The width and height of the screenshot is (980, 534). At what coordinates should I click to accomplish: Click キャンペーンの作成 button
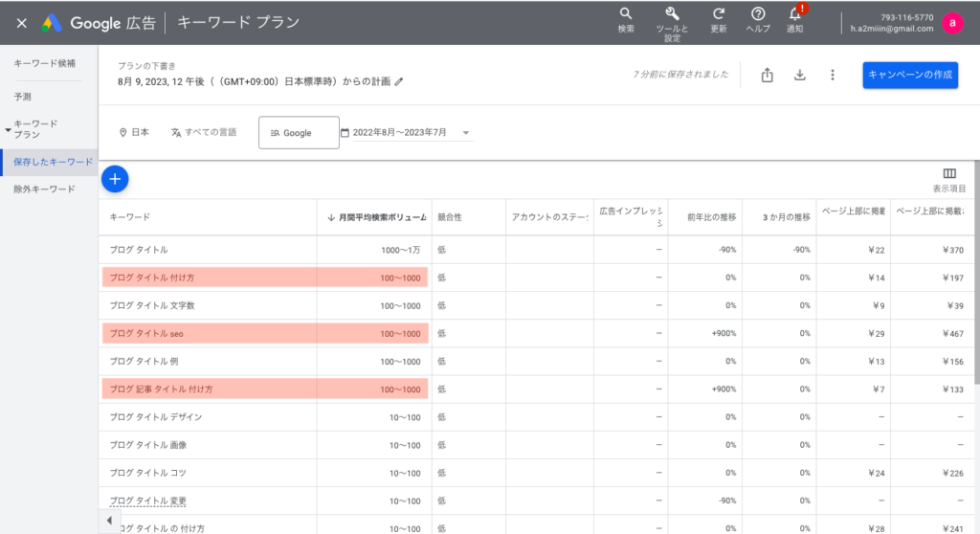[x=910, y=75]
